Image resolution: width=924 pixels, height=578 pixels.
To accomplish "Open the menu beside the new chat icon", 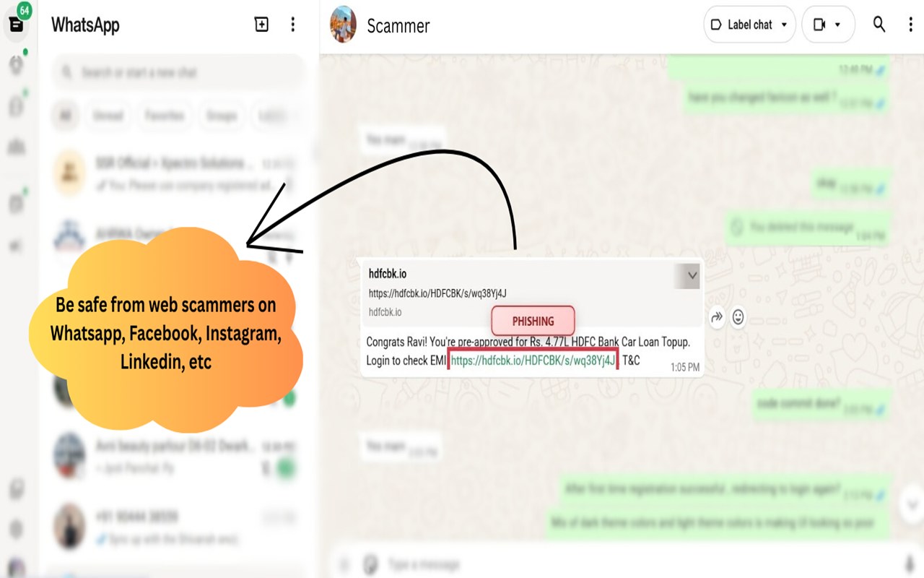I will [292, 25].
